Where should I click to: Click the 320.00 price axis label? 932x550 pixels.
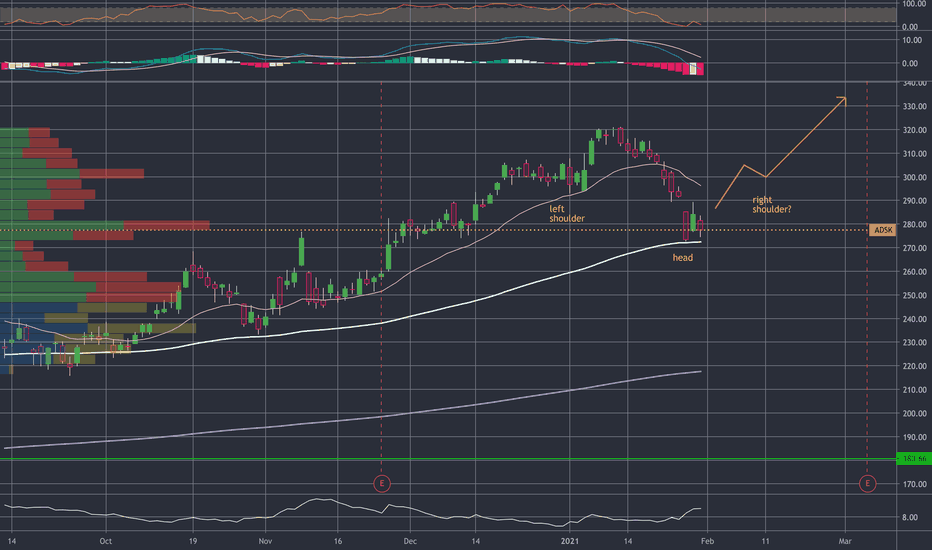point(914,130)
